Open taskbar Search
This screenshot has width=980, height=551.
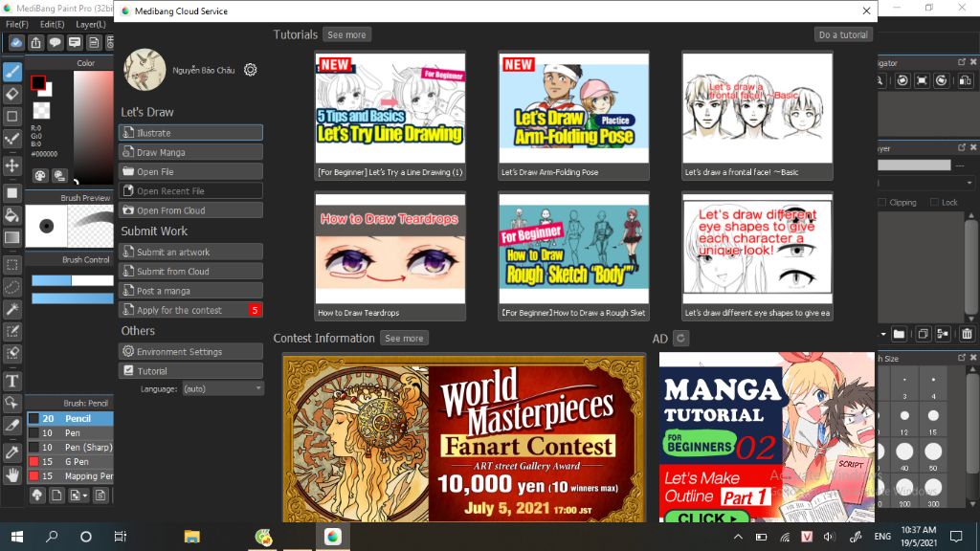(x=52, y=537)
